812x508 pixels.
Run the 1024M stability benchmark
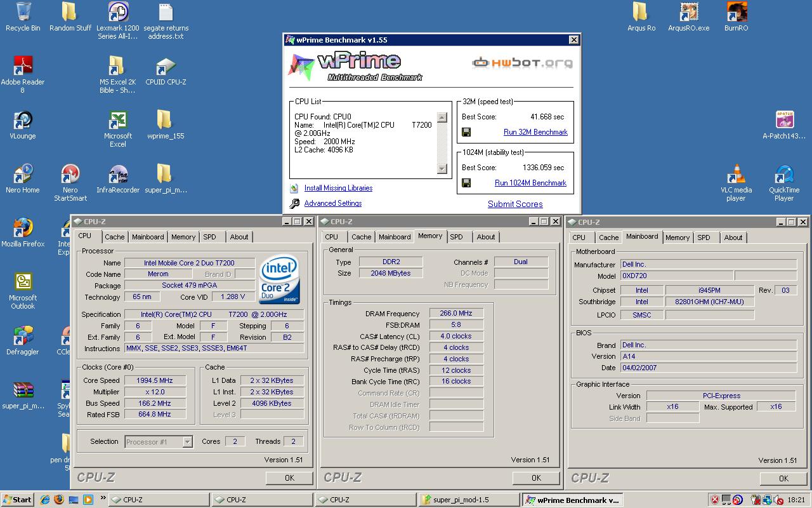530,183
